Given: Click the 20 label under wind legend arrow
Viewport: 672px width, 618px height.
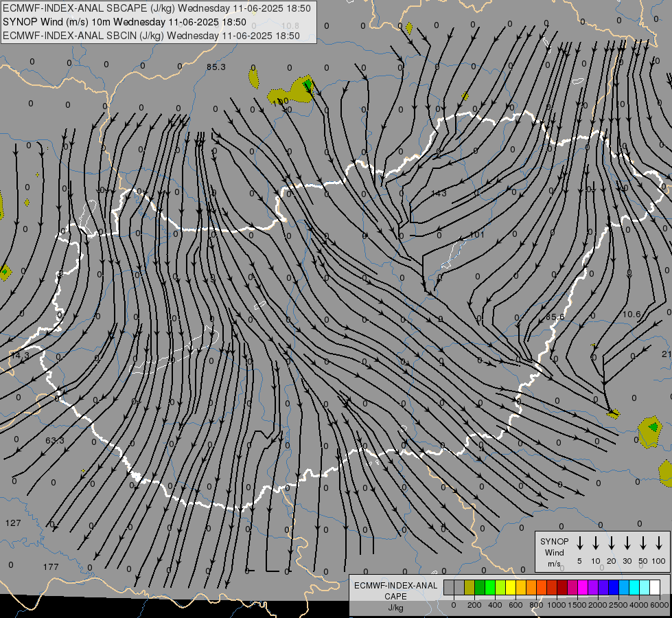Looking at the screenshot, I should [x=612, y=561].
